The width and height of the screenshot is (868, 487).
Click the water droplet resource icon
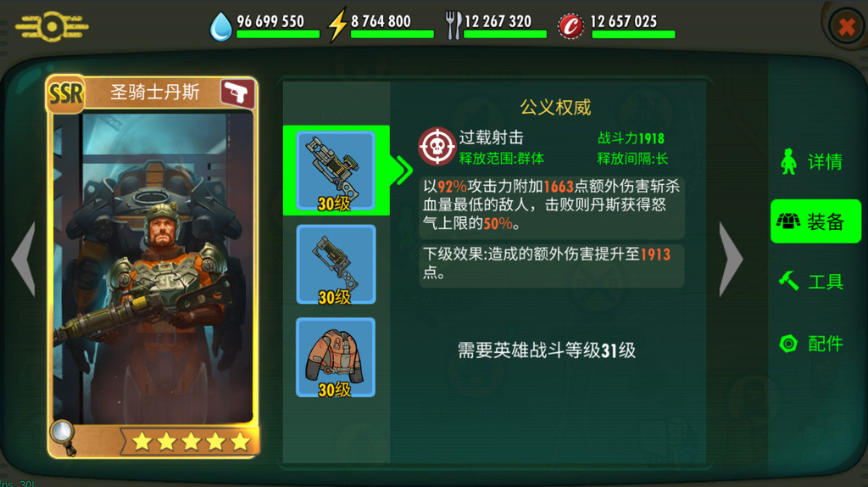(220, 26)
